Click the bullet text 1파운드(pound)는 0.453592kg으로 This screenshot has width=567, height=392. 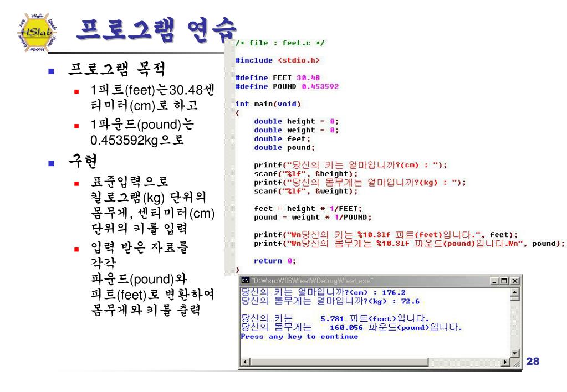142,132
